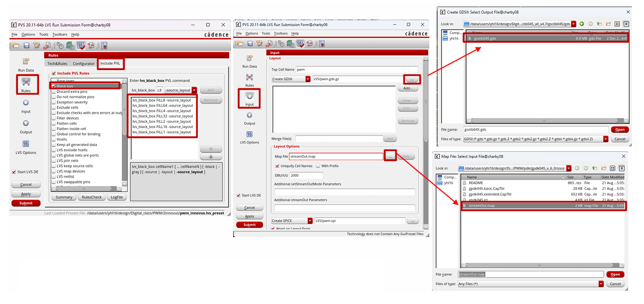This screenshot has width=644, height=304.
Task: Switch Create GDSII dialog to list view
Action: coord(617,24)
